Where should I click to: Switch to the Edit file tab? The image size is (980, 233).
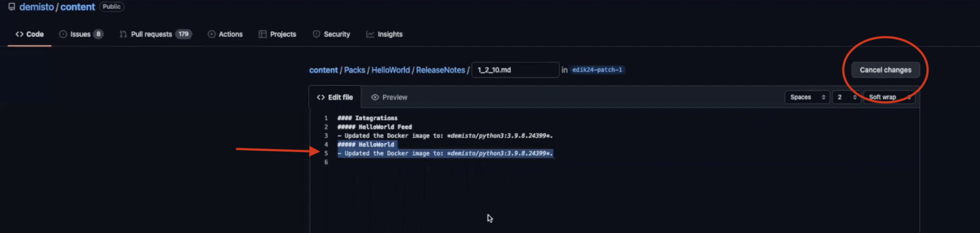coord(335,97)
